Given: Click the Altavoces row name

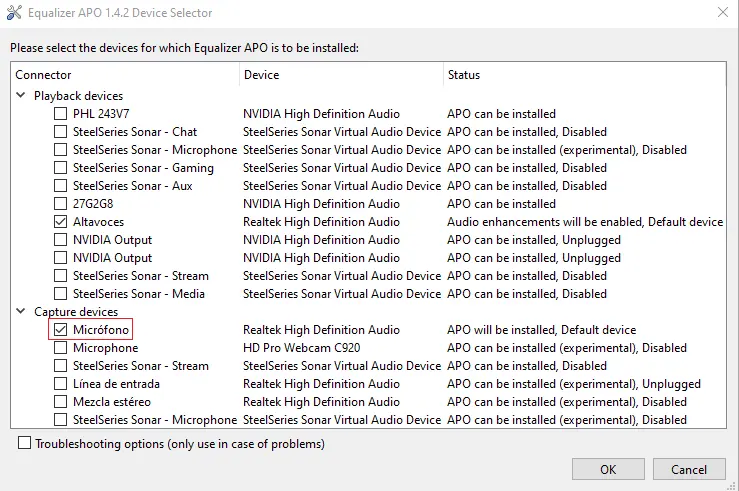Looking at the screenshot, I should 99,221.
